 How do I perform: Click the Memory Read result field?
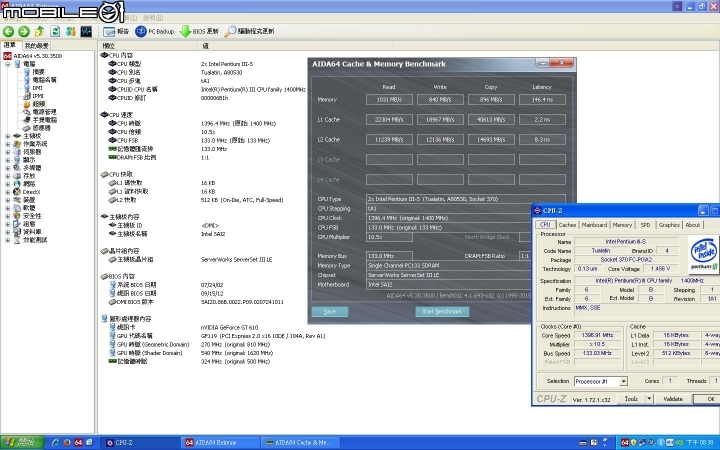click(x=389, y=100)
